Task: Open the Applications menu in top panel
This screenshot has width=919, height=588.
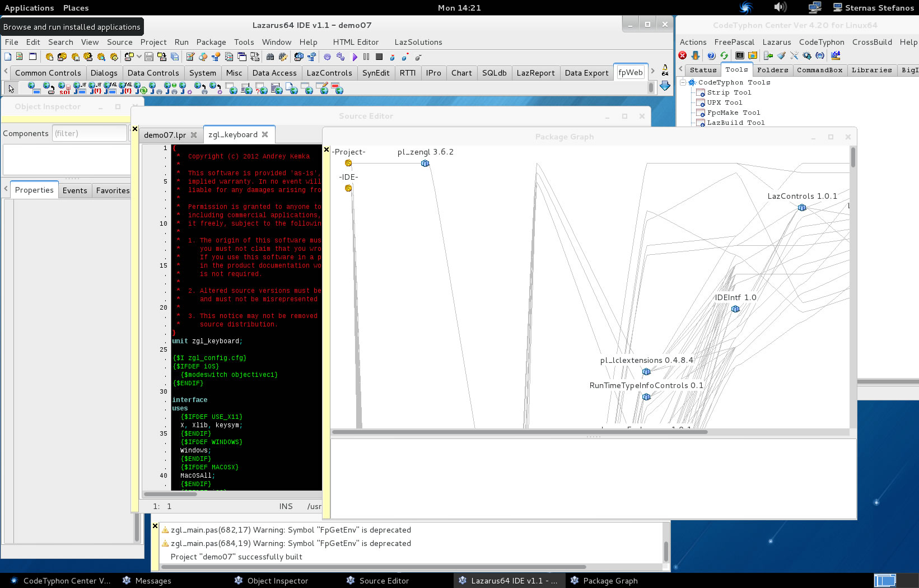Action: pos(29,7)
